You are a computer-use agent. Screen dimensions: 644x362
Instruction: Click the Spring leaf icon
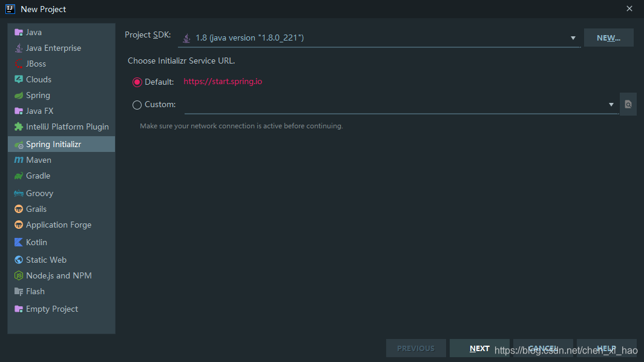pos(19,95)
